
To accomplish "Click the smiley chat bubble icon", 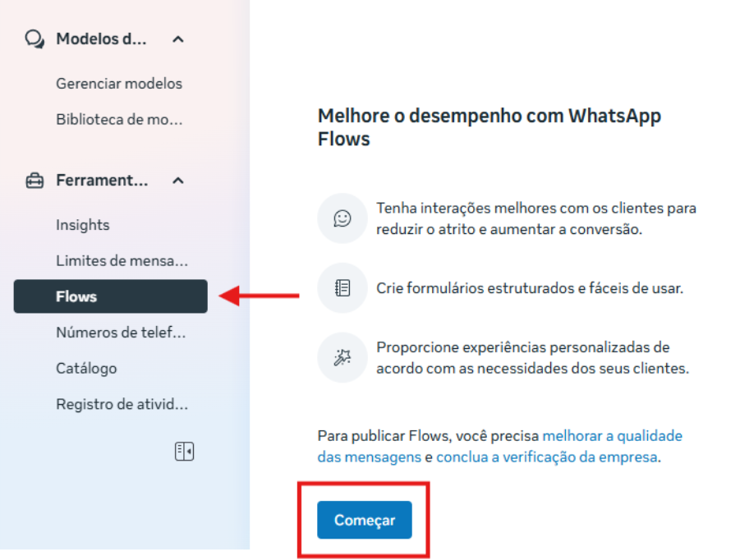I will click(x=342, y=218).
